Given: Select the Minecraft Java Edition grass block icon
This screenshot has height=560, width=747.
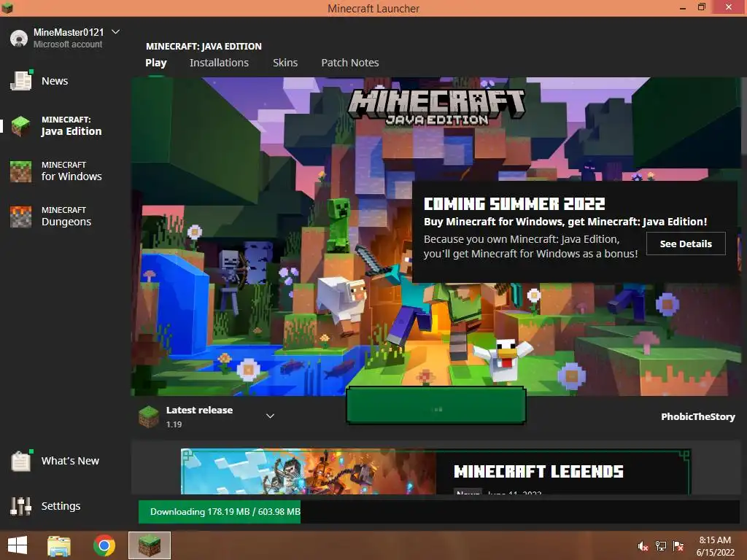Looking at the screenshot, I should 21,125.
